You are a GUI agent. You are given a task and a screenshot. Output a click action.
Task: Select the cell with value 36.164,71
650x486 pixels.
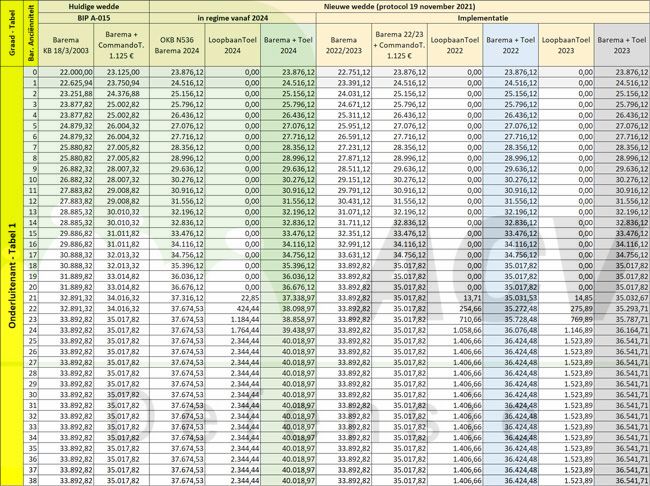click(621, 330)
